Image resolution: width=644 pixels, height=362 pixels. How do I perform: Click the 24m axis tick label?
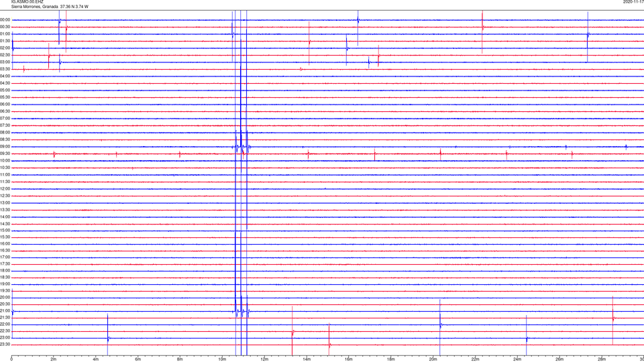pyautogui.click(x=517, y=359)
